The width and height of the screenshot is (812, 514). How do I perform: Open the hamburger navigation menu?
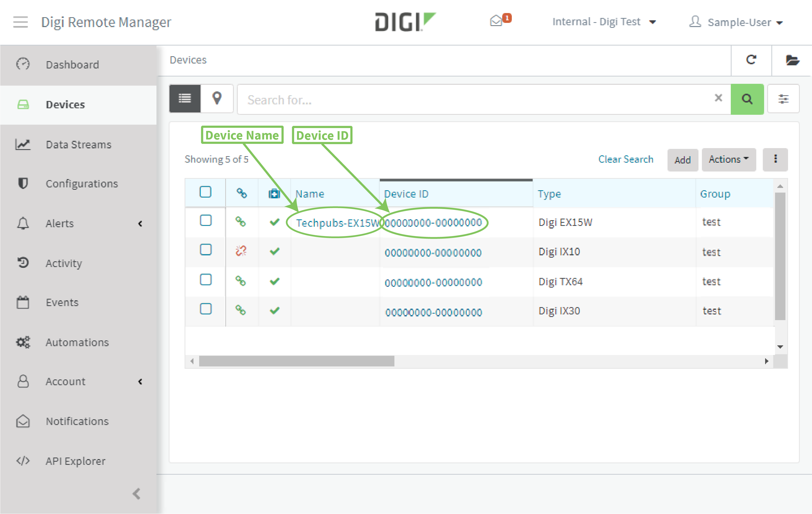(x=20, y=22)
